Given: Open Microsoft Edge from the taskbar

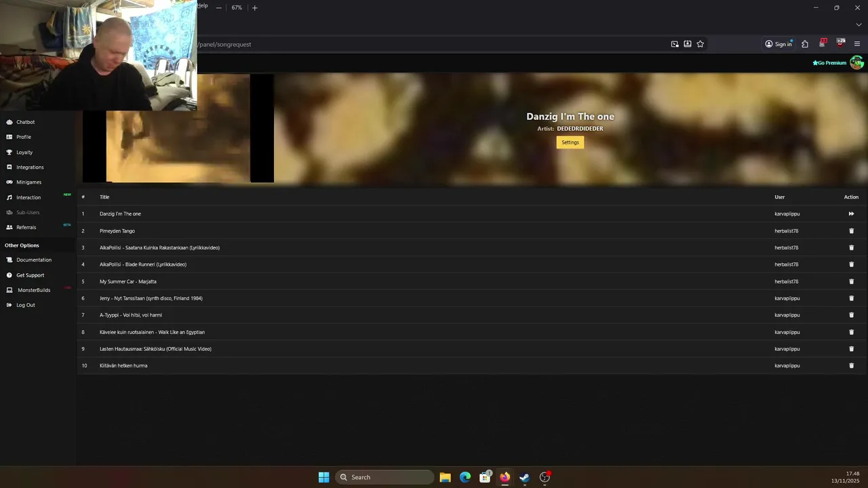Looking at the screenshot, I should pyautogui.click(x=465, y=477).
